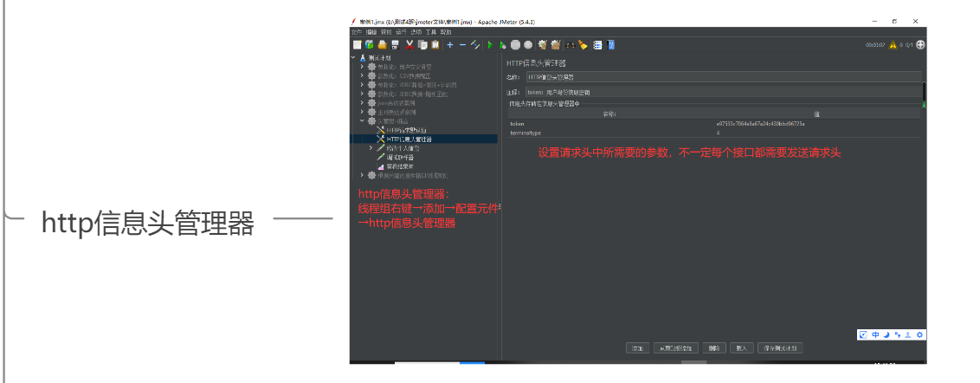Viewport: 980px width, 383px height.
Task: Click the 保存测试计划 button
Action: (780, 348)
